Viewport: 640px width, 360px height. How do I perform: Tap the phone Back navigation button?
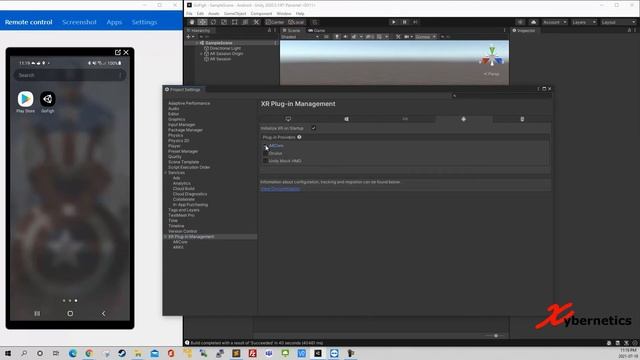click(x=103, y=313)
